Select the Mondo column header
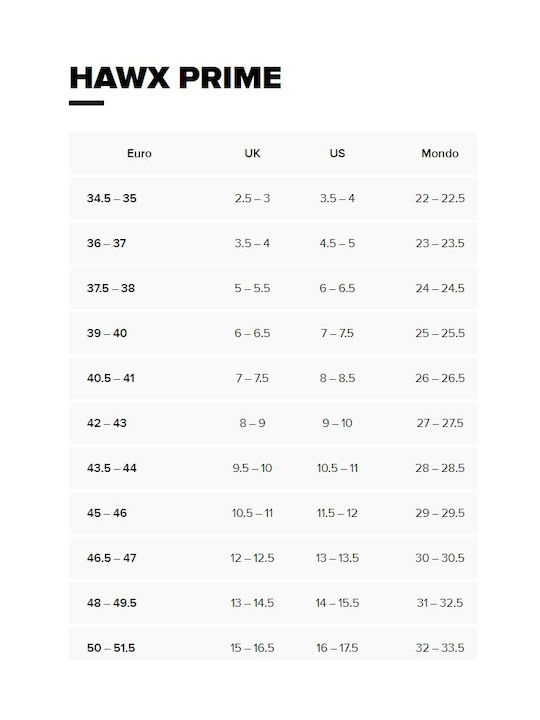The image size is (540, 720). point(440,153)
